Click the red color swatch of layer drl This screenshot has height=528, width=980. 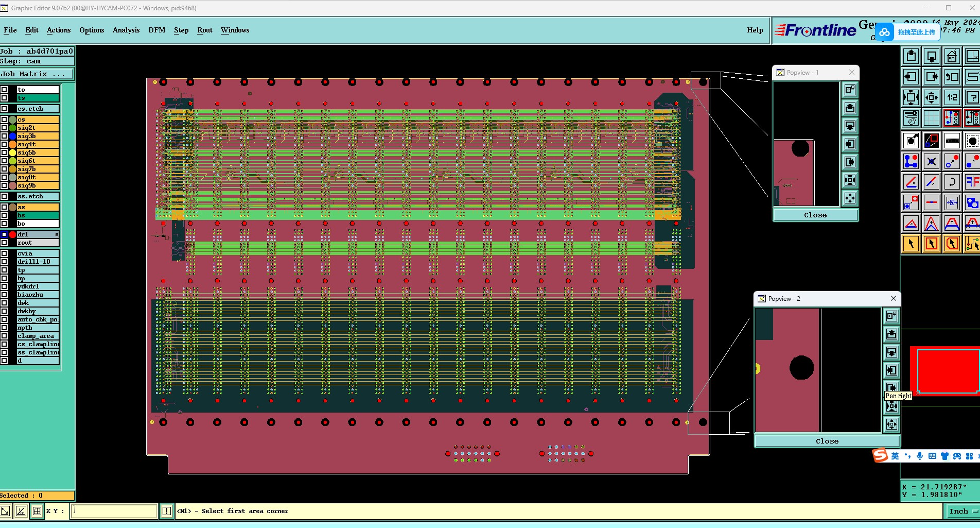point(12,234)
